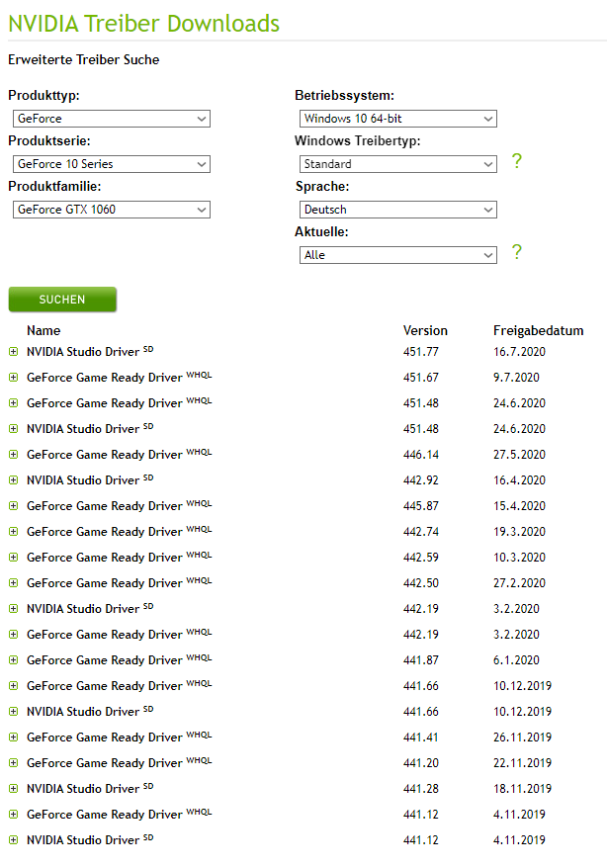The image size is (607, 868).
Task: Expand Game Ready Driver 446.14 plus icon
Action: click(13, 455)
